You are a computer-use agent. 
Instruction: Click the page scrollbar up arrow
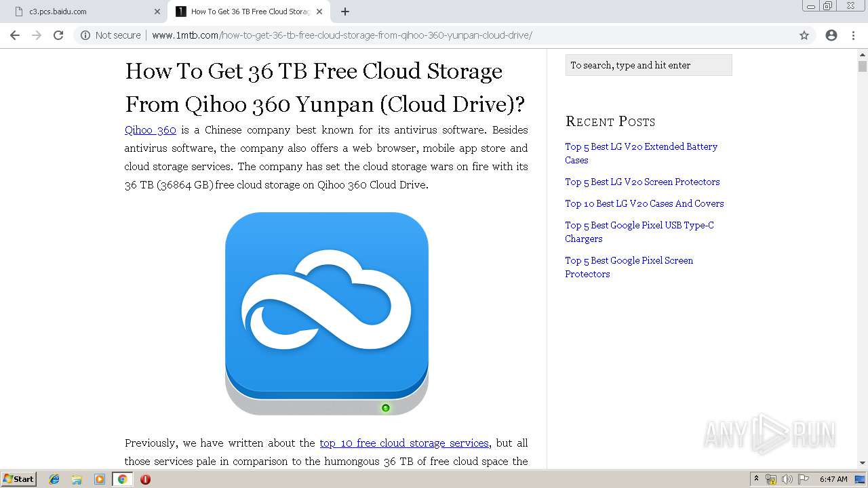click(x=863, y=56)
